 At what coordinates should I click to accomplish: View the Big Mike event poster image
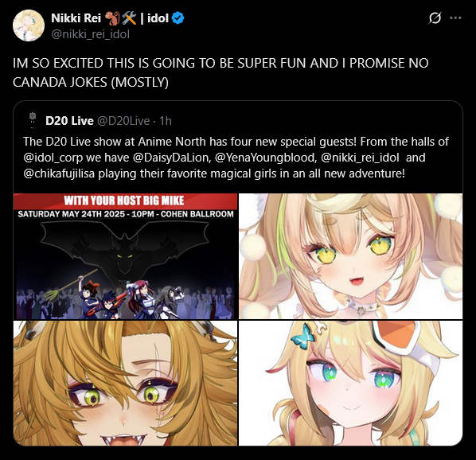[x=126, y=256]
